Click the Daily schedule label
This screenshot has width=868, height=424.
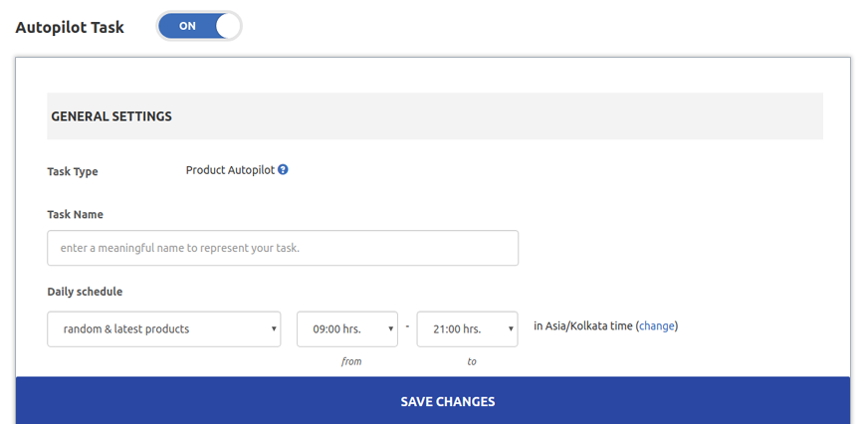pyautogui.click(x=85, y=292)
